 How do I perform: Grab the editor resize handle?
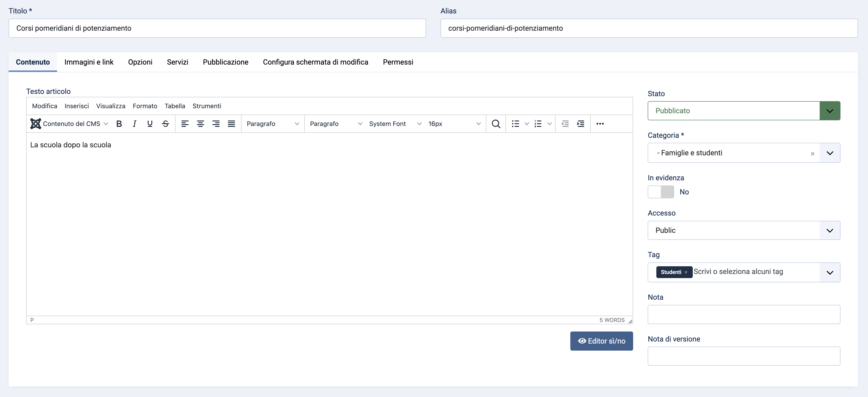(x=630, y=321)
